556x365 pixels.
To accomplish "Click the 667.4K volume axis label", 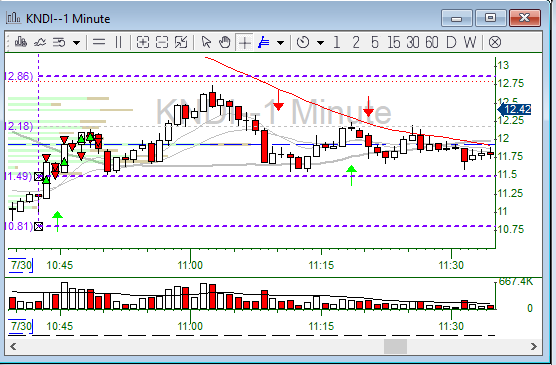I will (516, 282).
